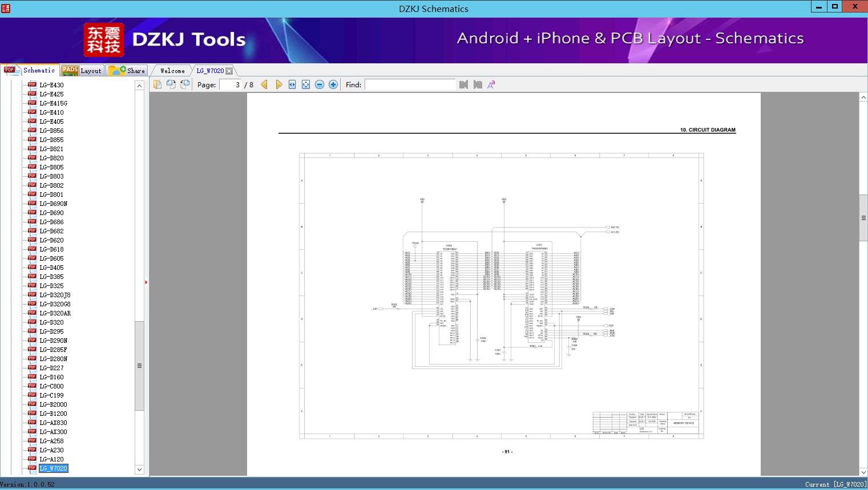Find the previous search match
This screenshot has height=490, width=868.
pos(463,84)
